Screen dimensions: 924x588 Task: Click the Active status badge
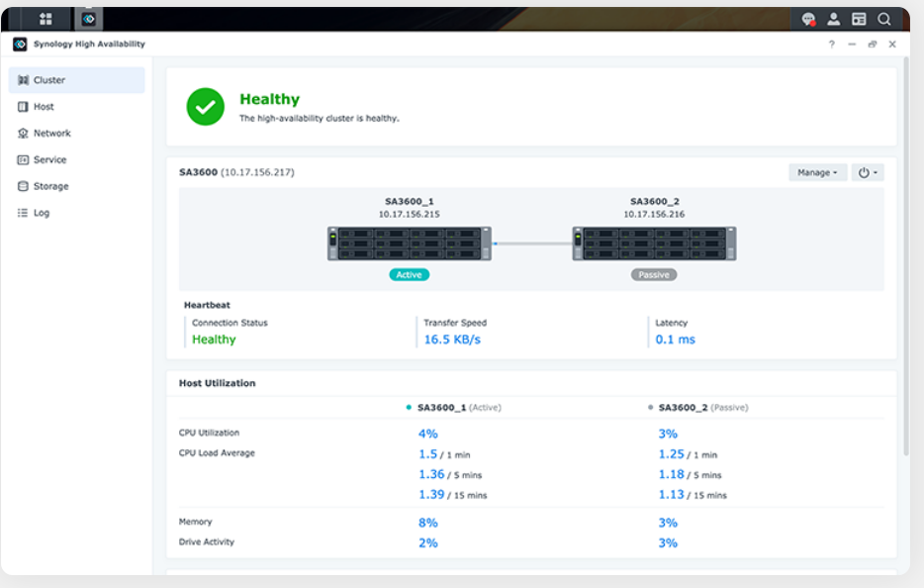(409, 275)
